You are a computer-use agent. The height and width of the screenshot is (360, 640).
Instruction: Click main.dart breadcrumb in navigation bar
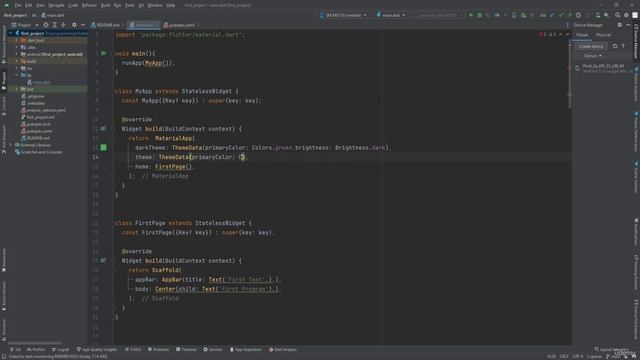(53, 15)
